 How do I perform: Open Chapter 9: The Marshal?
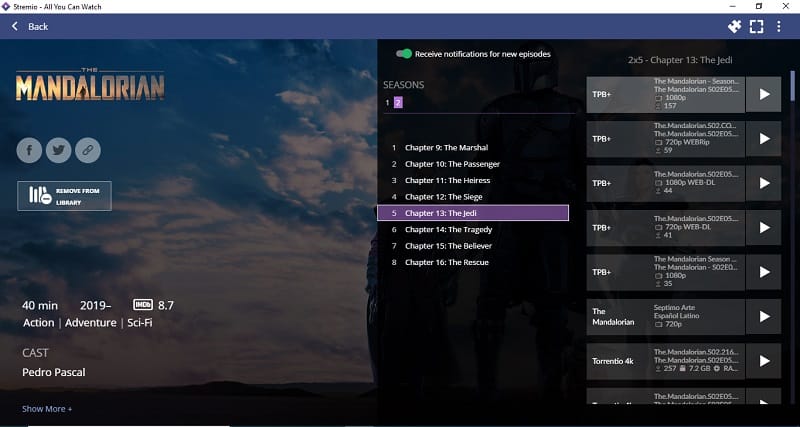(472, 147)
